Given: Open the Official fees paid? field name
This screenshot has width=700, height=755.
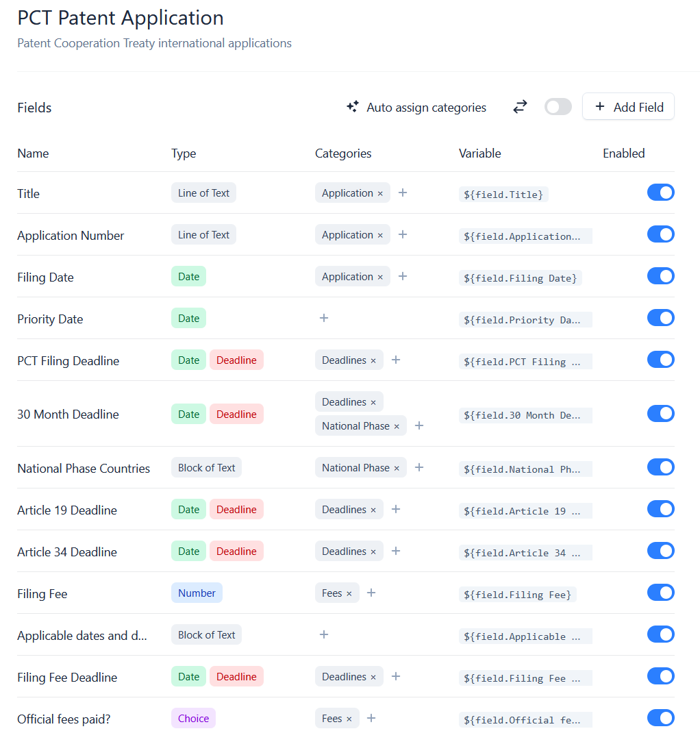Looking at the screenshot, I should 64,719.
